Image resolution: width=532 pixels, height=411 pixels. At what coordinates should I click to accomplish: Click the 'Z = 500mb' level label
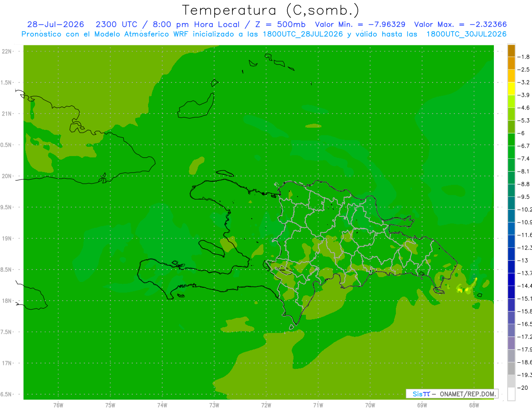(280, 24)
